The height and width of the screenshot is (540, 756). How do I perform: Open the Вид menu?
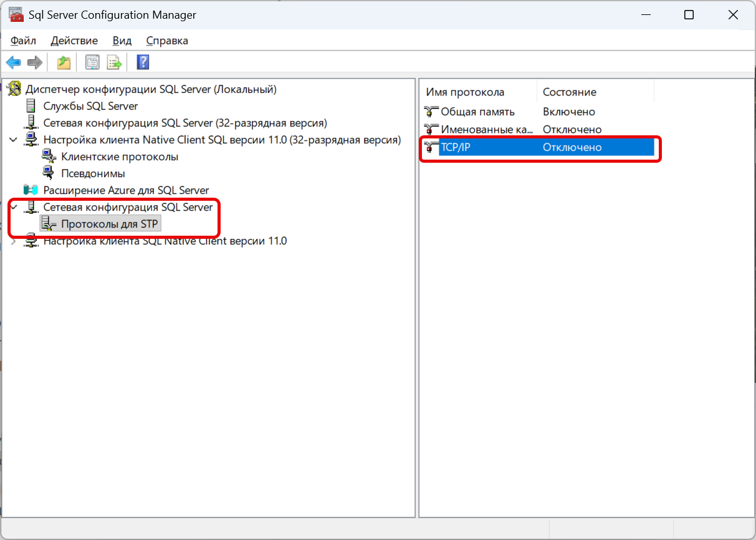coord(122,41)
